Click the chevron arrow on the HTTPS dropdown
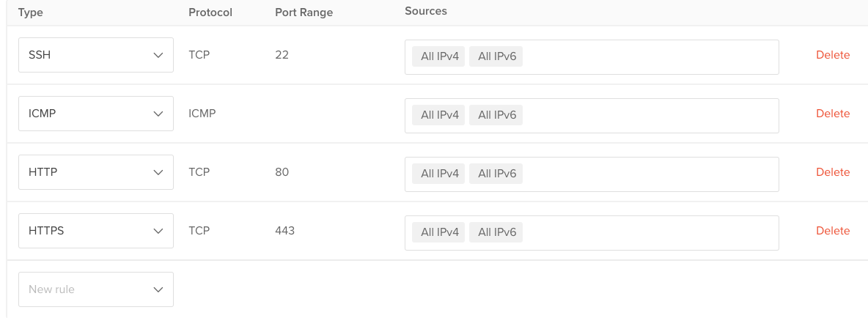This screenshot has height=318, width=868. 158,231
